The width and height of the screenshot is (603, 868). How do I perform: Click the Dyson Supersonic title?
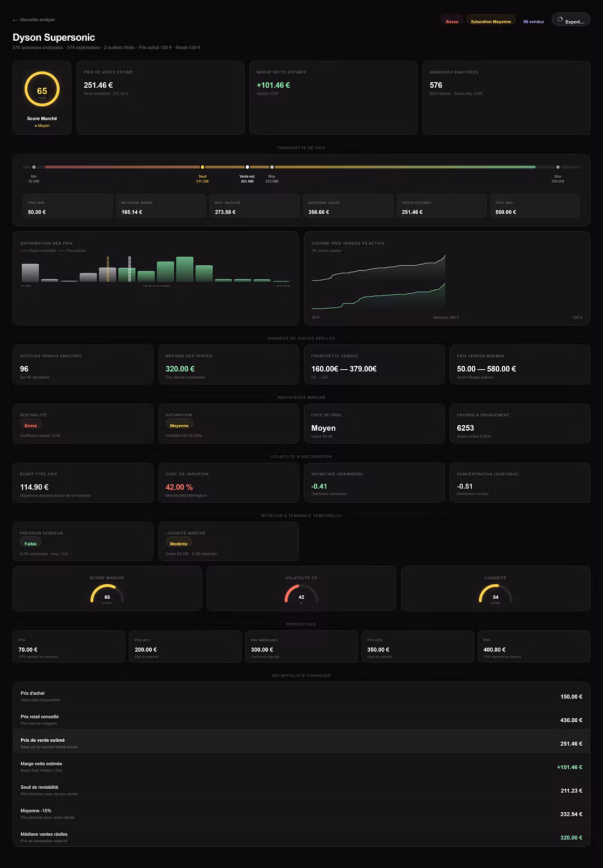[x=54, y=37]
